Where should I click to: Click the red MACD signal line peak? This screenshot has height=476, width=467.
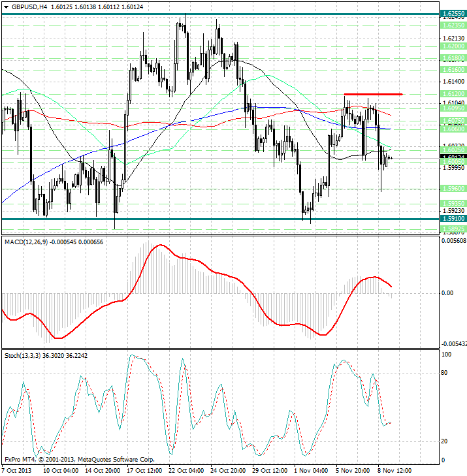click(160, 246)
